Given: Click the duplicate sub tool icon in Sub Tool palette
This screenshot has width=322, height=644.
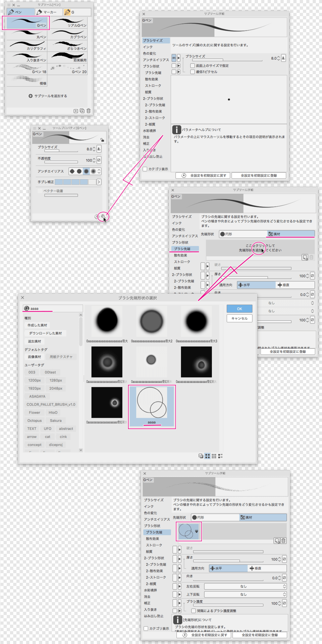Looking at the screenshot, I should tap(82, 111).
